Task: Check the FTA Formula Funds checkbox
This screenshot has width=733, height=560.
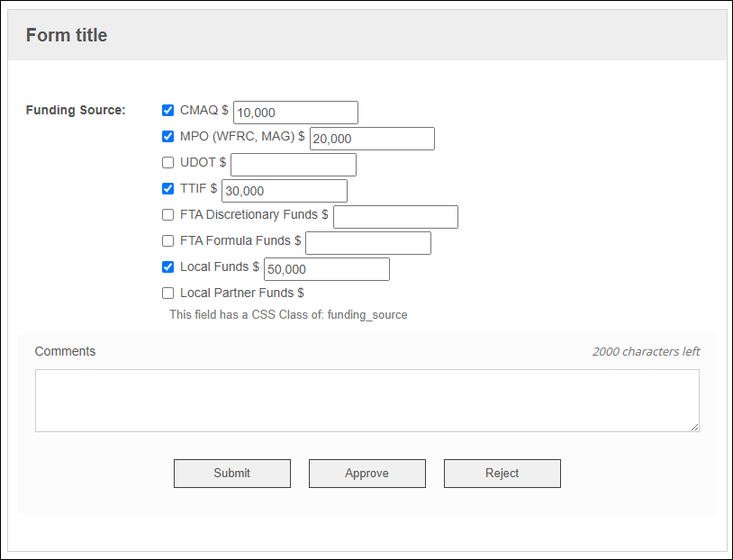Action: click(x=167, y=241)
